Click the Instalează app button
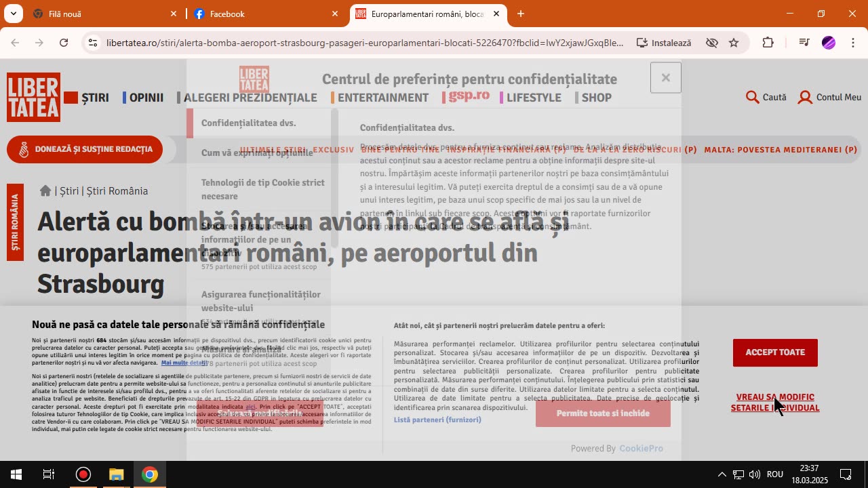This screenshot has width=868, height=488. pos(664,43)
